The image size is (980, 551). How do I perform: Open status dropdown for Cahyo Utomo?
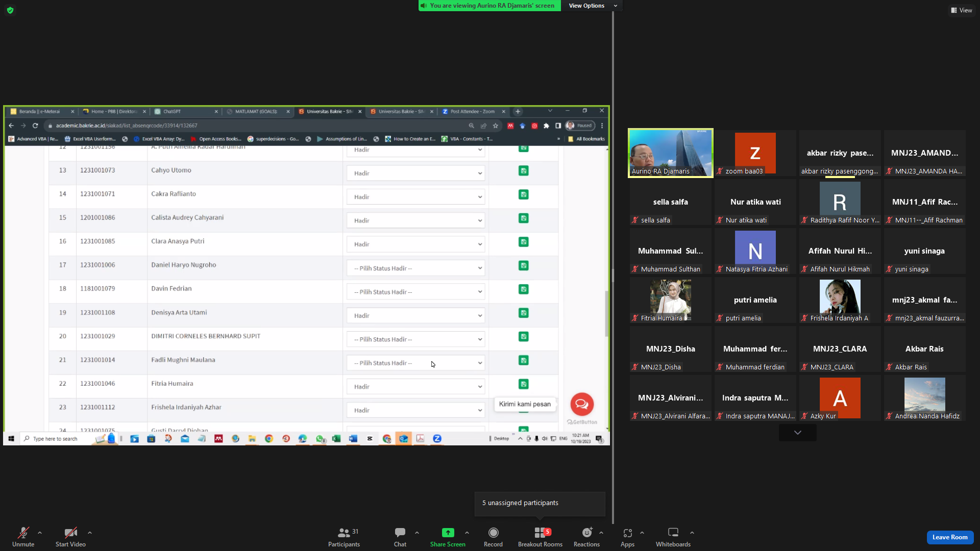coord(415,173)
